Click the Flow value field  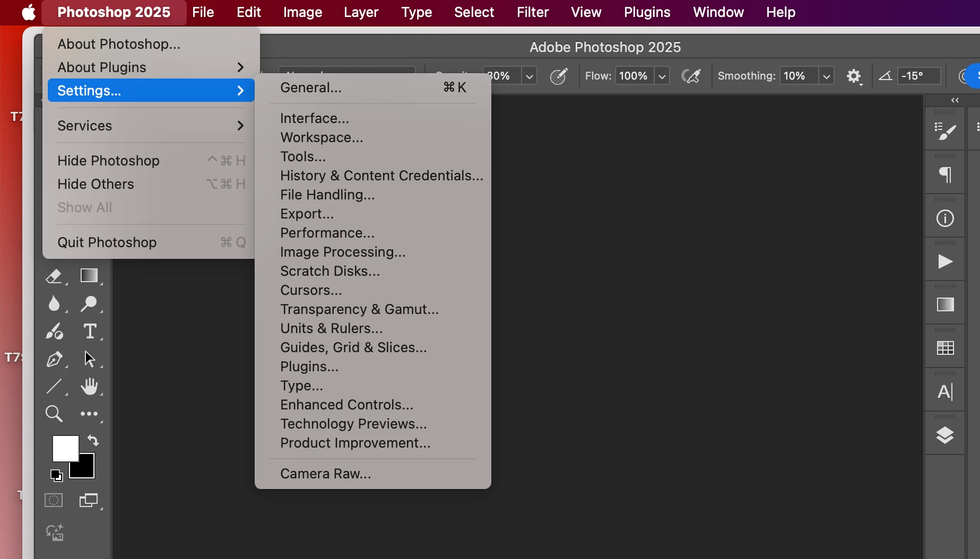point(634,76)
